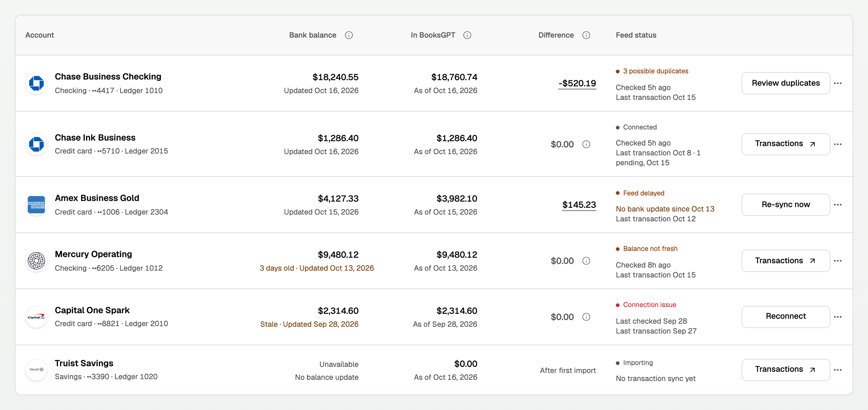The height and width of the screenshot is (410, 868).
Task: Select Chase Business Checking account name
Action: [108, 77]
